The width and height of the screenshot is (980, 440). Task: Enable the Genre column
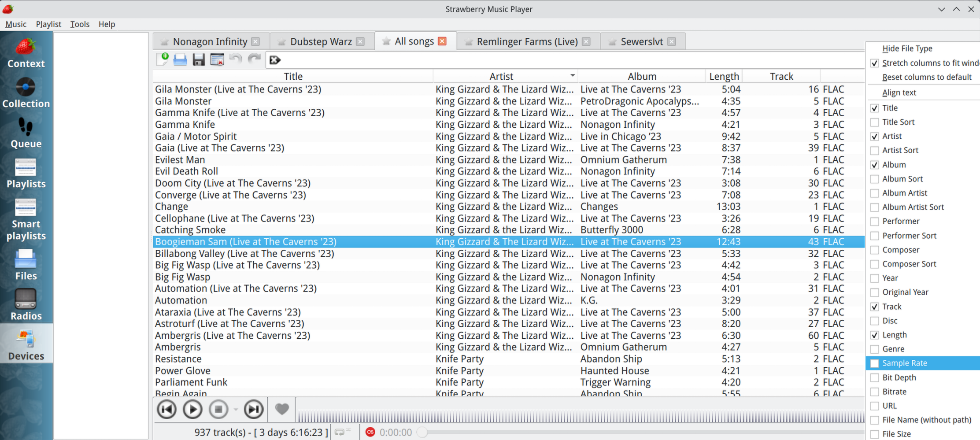(x=875, y=349)
